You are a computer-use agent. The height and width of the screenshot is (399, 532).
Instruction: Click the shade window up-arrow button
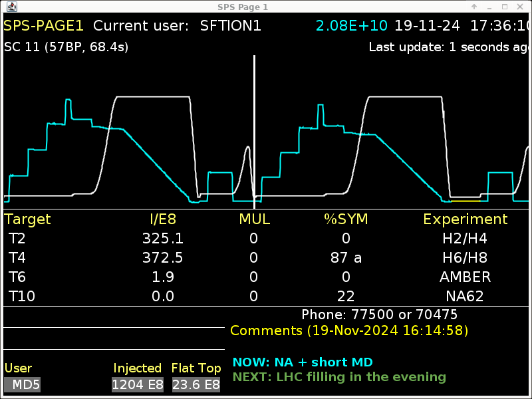474,7
